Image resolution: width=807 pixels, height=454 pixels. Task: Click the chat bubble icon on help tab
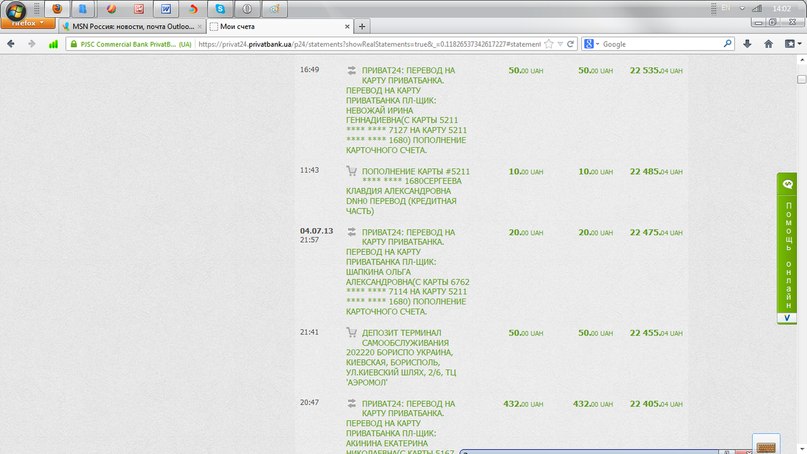pyautogui.click(x=787, y=184)
